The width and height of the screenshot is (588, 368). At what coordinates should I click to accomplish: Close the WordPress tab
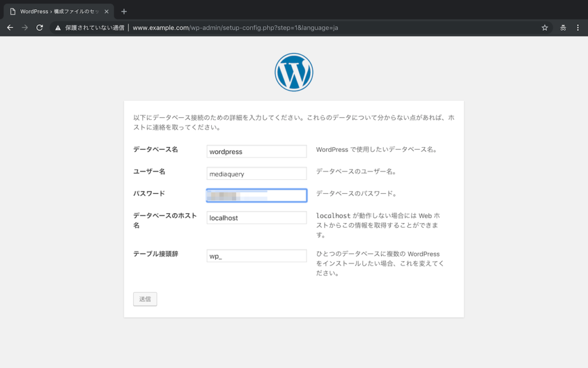point(106,11)
